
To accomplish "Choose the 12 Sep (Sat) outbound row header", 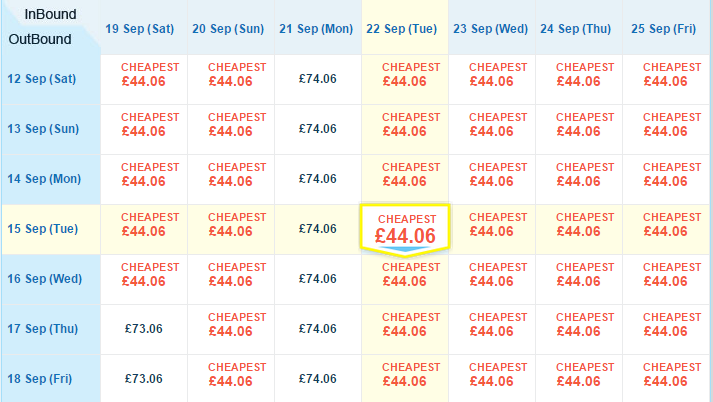I will pyautogui.click(x=42, y=79).
